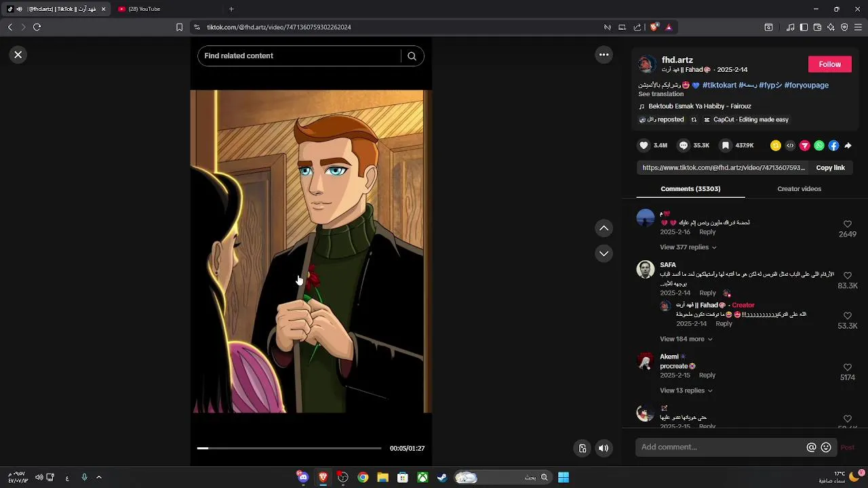This screenshot has width=868, height=488.
Task: Click the share icon in address bar
Action: (x=637, y=27)
